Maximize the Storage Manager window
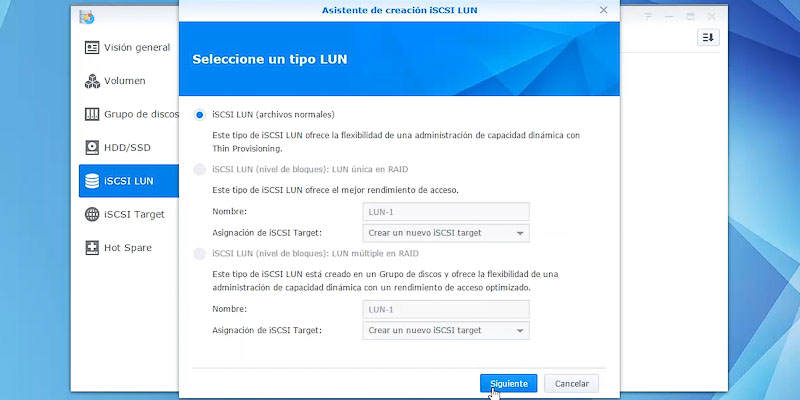Screen dimensions: 800x400 (x=690, y=17)
